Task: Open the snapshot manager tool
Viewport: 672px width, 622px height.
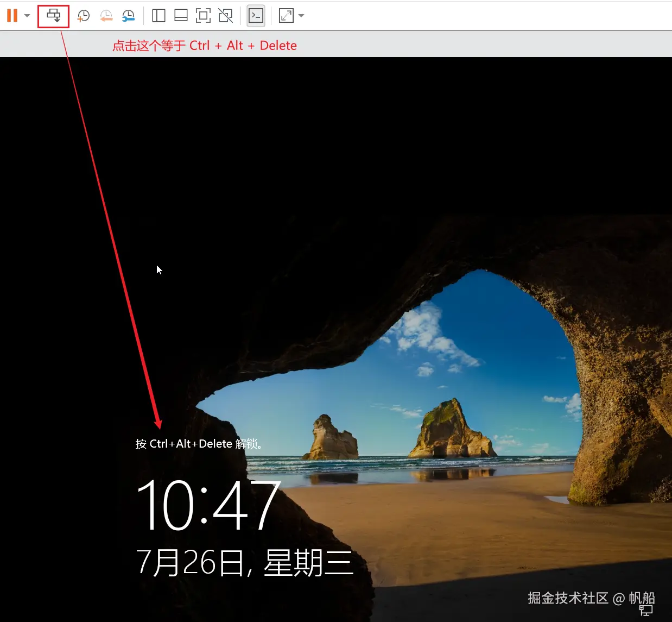Action: (129, 16)
